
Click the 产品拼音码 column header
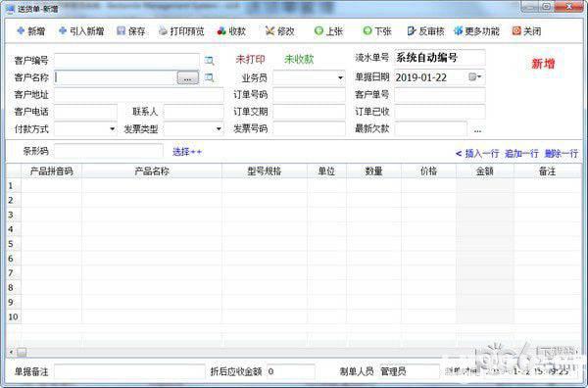[x=51, y=171]
